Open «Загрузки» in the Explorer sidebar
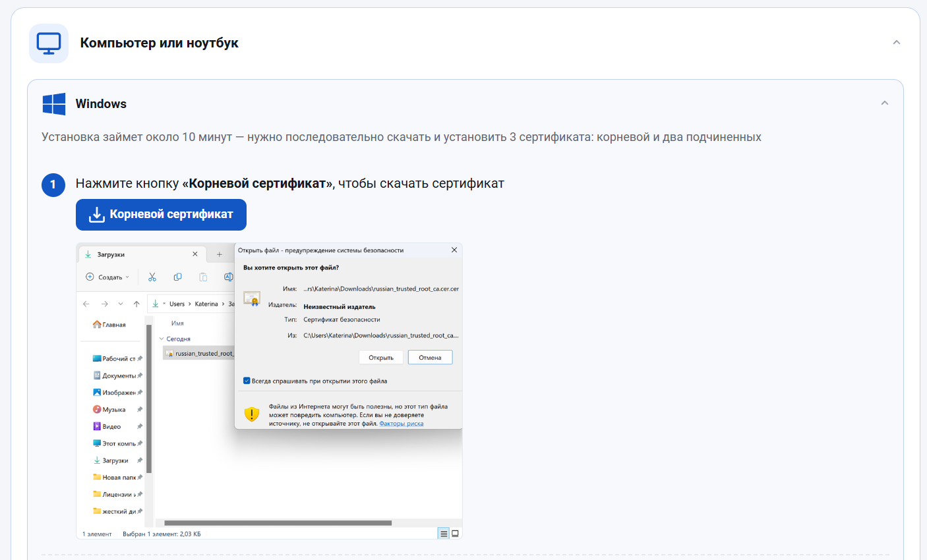The image size is (927, 560). [117, 461]
